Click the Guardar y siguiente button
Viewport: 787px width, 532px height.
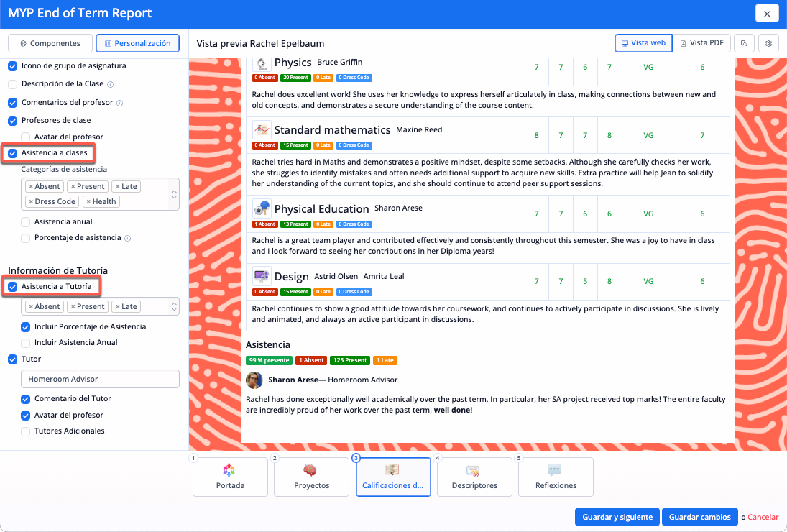click(617, 517)
